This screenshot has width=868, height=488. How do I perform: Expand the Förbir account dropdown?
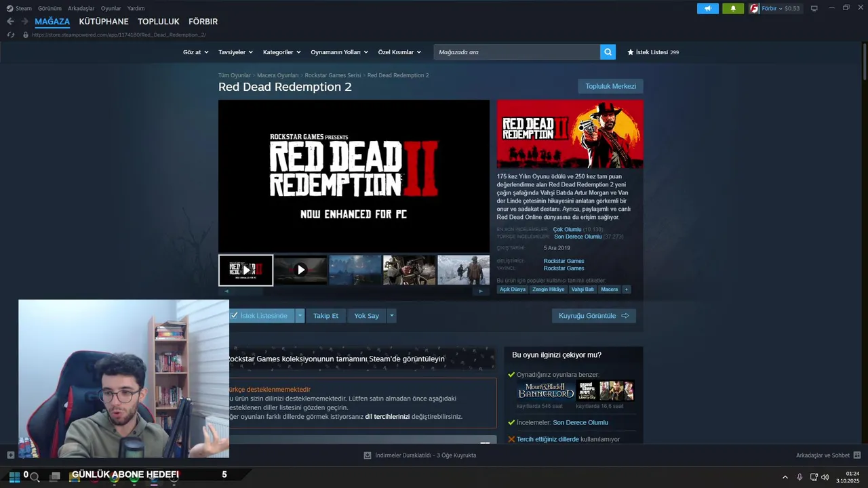(781, 8)
